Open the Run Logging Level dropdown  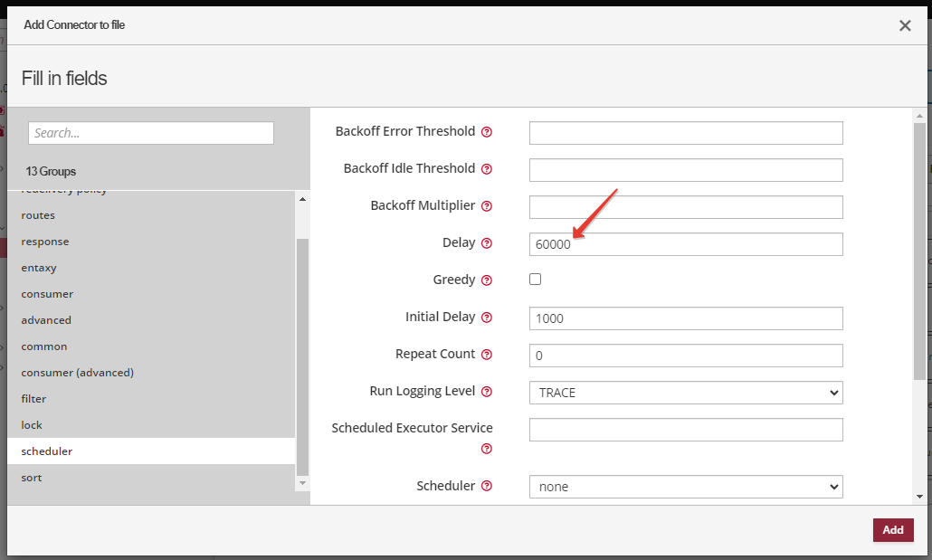coord(685,393)
